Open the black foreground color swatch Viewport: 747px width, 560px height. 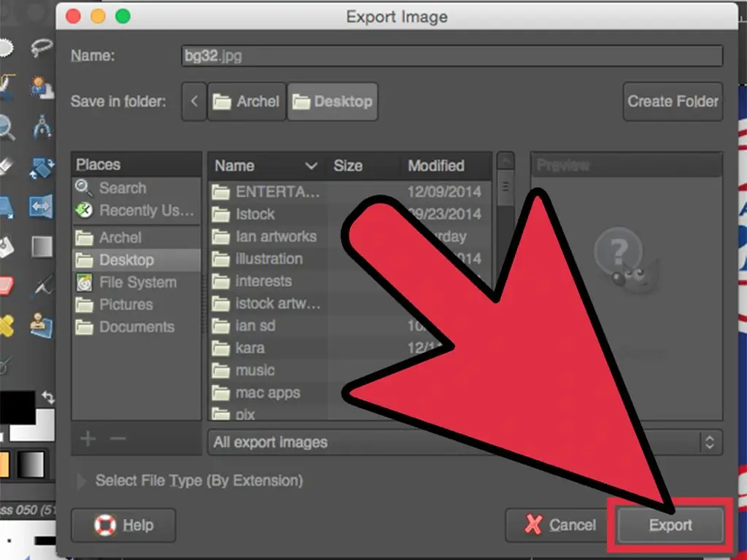pos(18,407)
